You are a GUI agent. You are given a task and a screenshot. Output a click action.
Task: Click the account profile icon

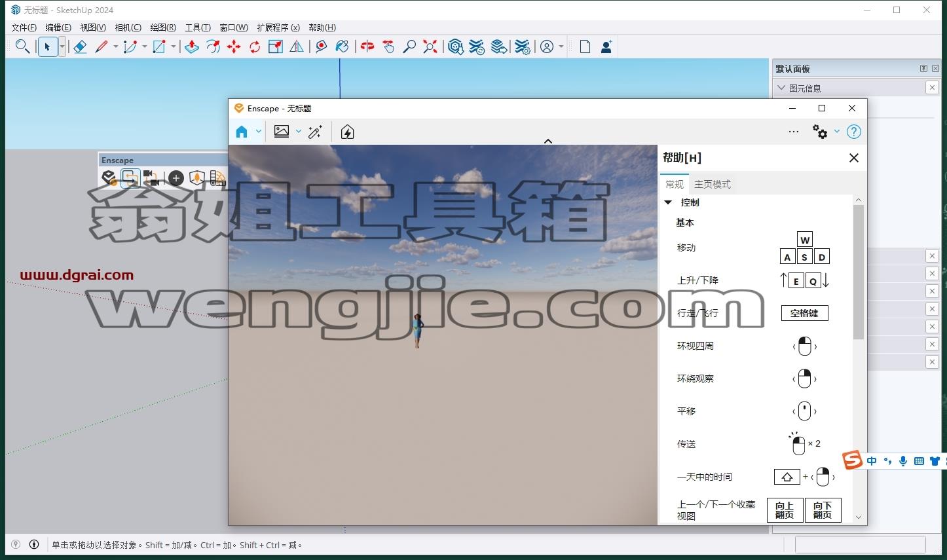tap(547, 47)
